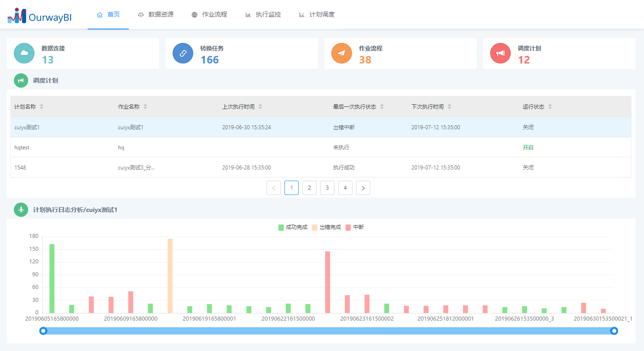Sort by 下次执行时间 column
The width and height of the screenshot is (644, 351).
[449, 106]
